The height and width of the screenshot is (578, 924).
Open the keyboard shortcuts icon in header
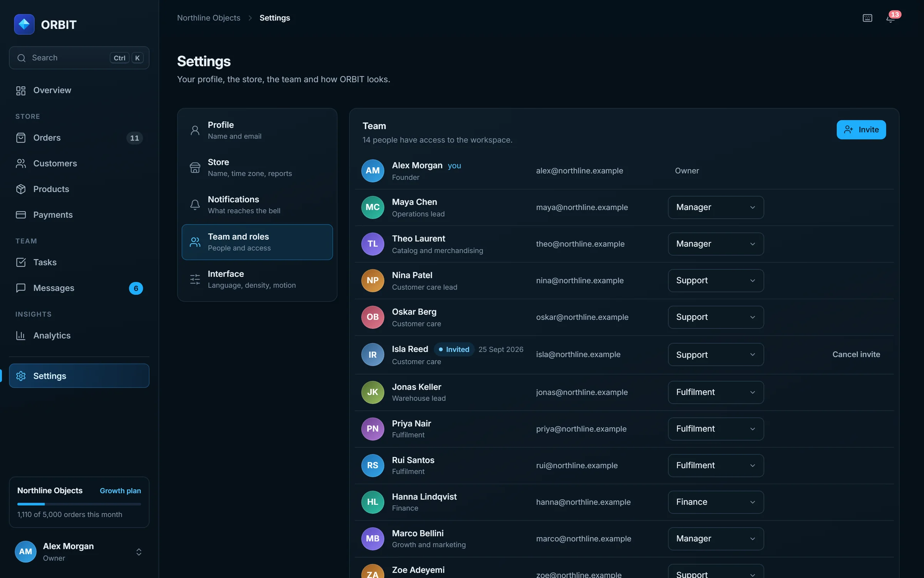click(x=867, y=18)
